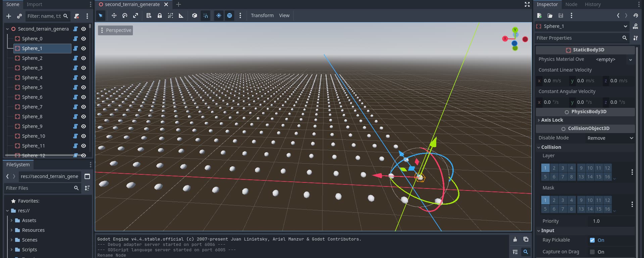Hide Sphere_5 using its eye icon
Image resolution: width=644 pixels, height=258 pixels.
pyautogui.click(x=84, y=87)
